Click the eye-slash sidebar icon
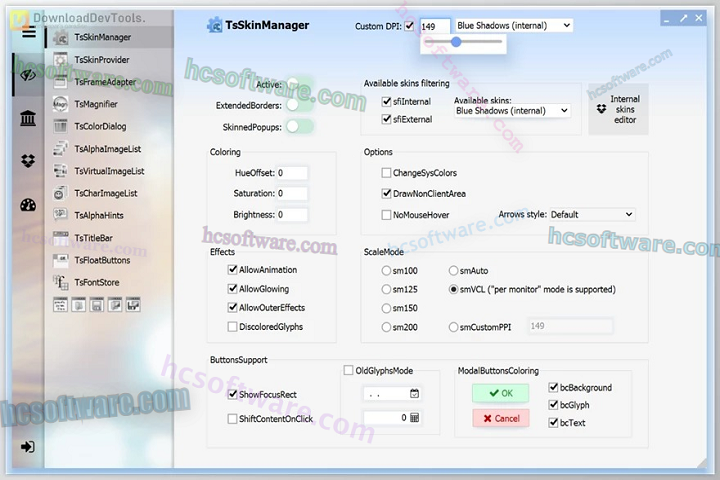 pyautogui.click(x=28, y=75)
